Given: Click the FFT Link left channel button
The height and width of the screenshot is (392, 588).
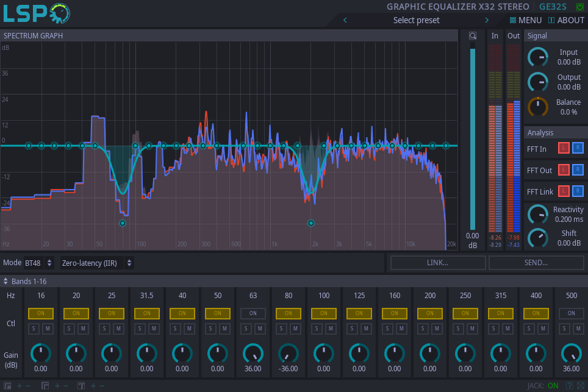Looking at the screenshot, I should [x=564, y=191].
